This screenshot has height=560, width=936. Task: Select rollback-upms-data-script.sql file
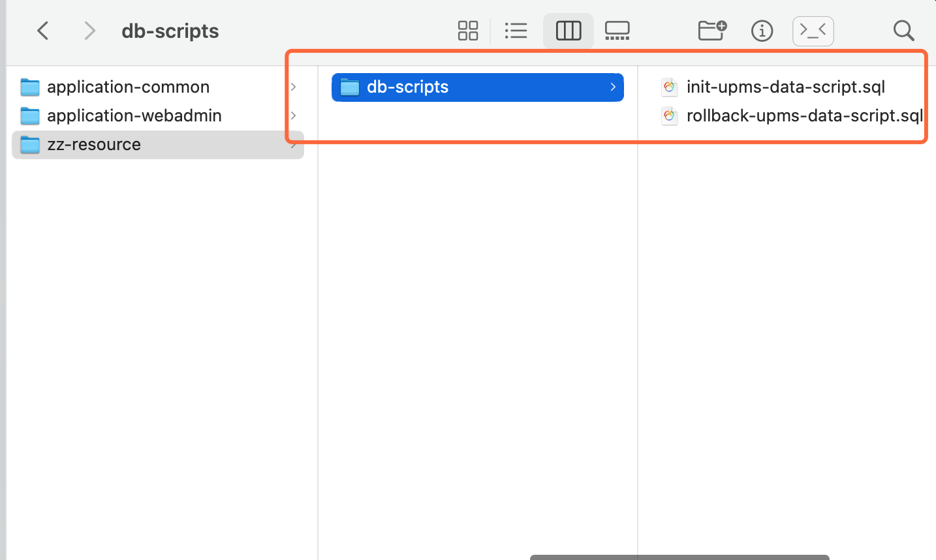coord(804,116)
